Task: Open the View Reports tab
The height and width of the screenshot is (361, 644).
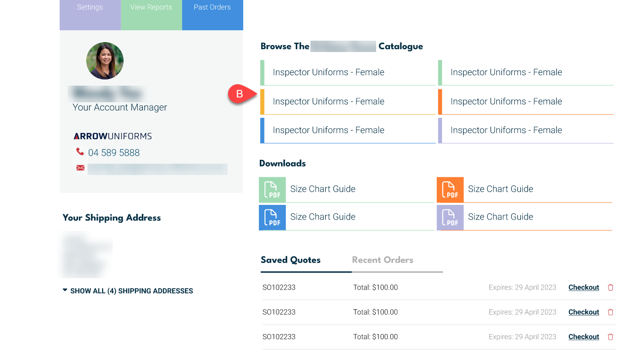Action: [x=151, y=8]
